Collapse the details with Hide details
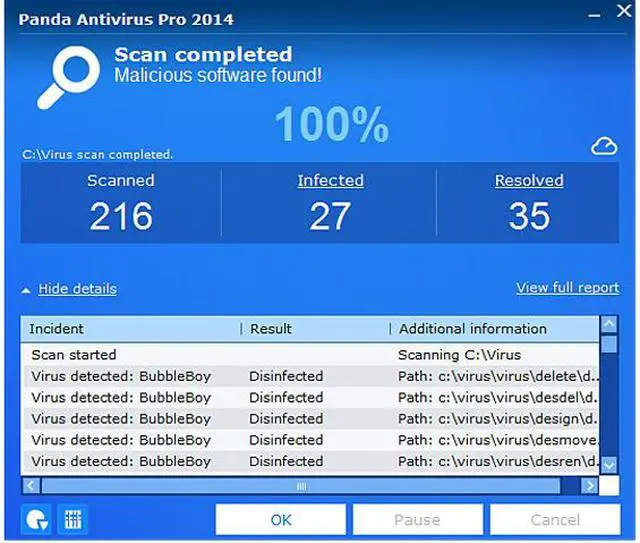Screen dimensions: 640x543 tap(77, 289)
